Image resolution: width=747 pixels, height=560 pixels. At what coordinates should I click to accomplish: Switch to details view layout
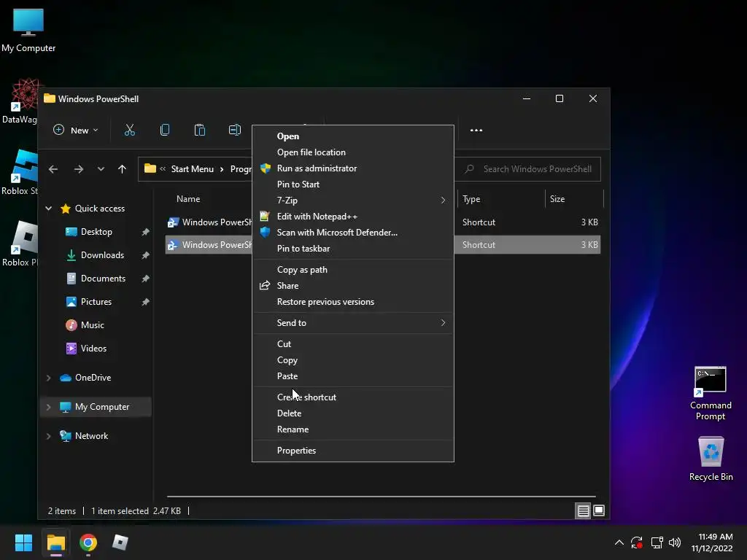(x=583, y=511)
